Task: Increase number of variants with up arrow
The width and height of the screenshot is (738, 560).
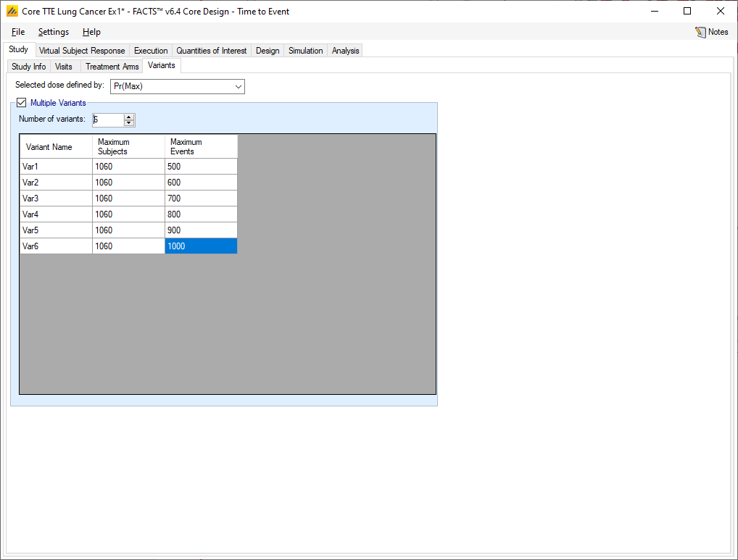Action: [129, 117]
